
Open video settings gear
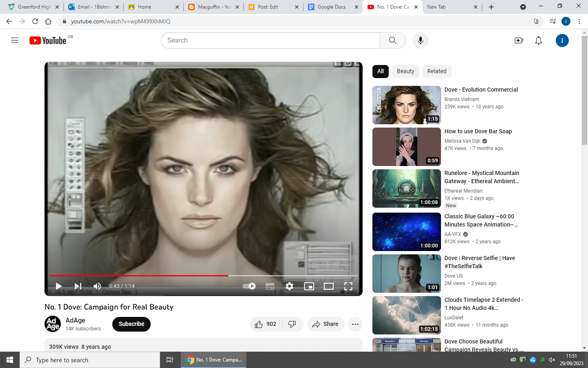(x=290, y=286)
